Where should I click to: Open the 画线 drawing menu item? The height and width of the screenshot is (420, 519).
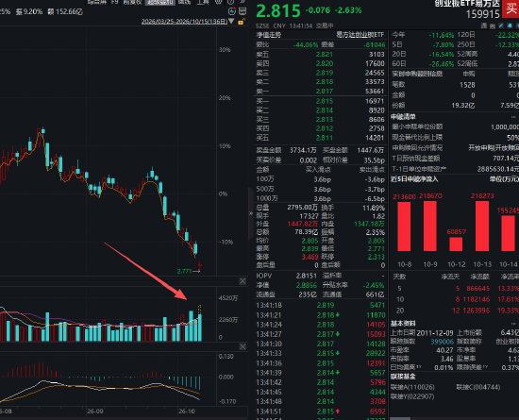point(184,2)
